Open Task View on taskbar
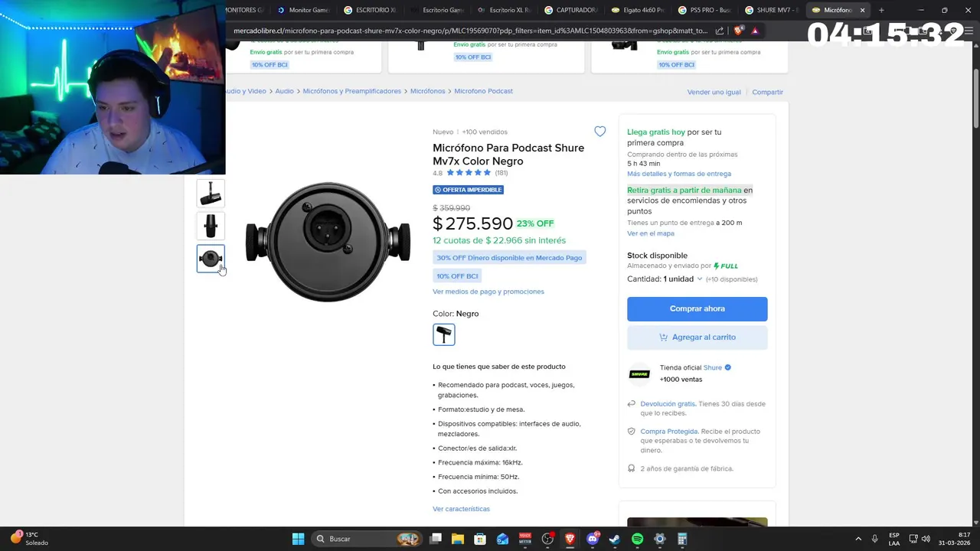 436,539
